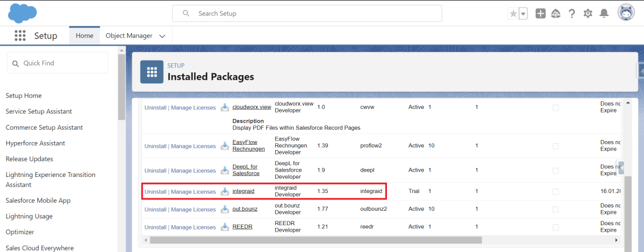Click the search icon in Search Setup

tap(186, 13)
